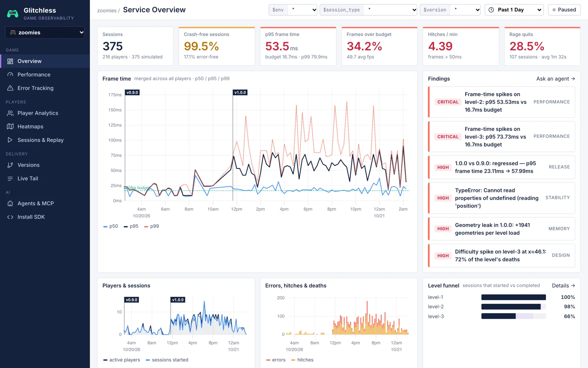Click the v0.9.0 marker on Players & sessions chart

(131, 300)
